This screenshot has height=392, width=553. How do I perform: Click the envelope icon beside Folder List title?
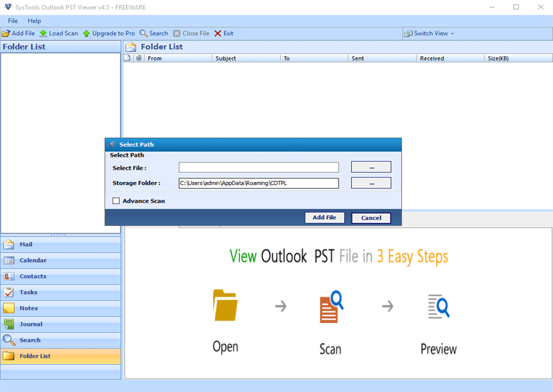131,47
